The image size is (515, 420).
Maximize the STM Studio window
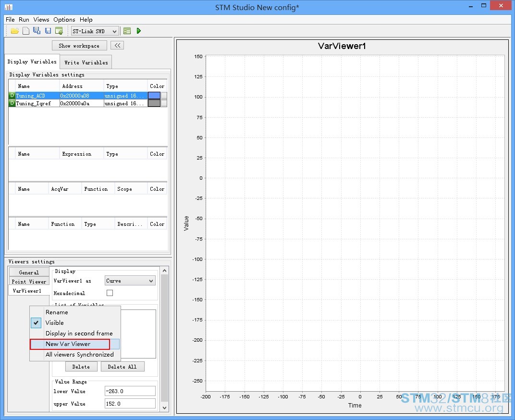[x=483, y=6]
